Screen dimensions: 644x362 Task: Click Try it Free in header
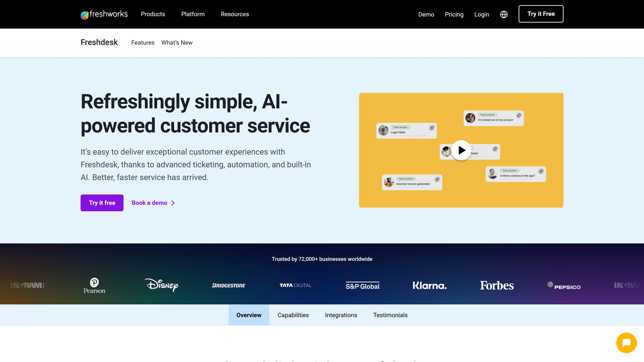541,14
